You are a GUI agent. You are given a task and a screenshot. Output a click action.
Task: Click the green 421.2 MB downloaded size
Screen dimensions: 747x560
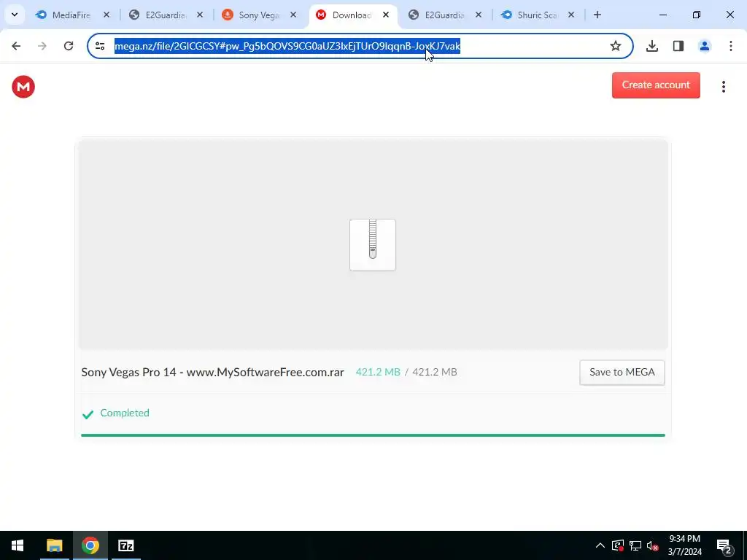pos(378,373)
